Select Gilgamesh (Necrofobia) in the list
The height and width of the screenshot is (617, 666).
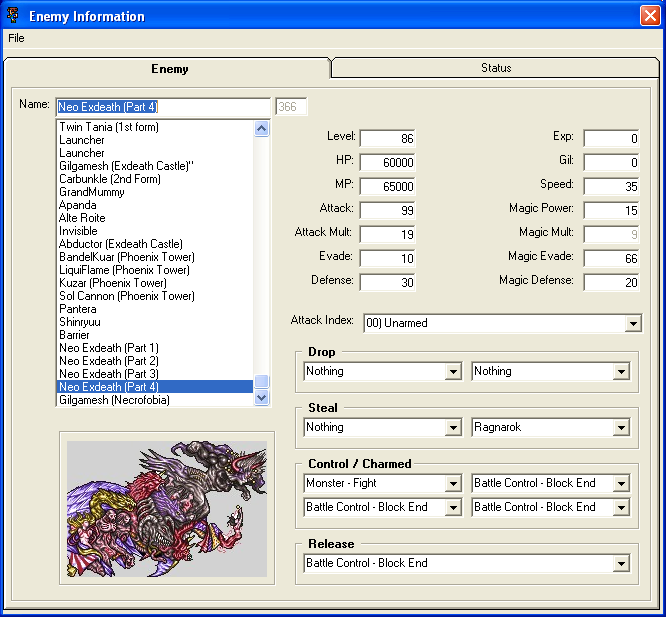click(x=114, y=400)
